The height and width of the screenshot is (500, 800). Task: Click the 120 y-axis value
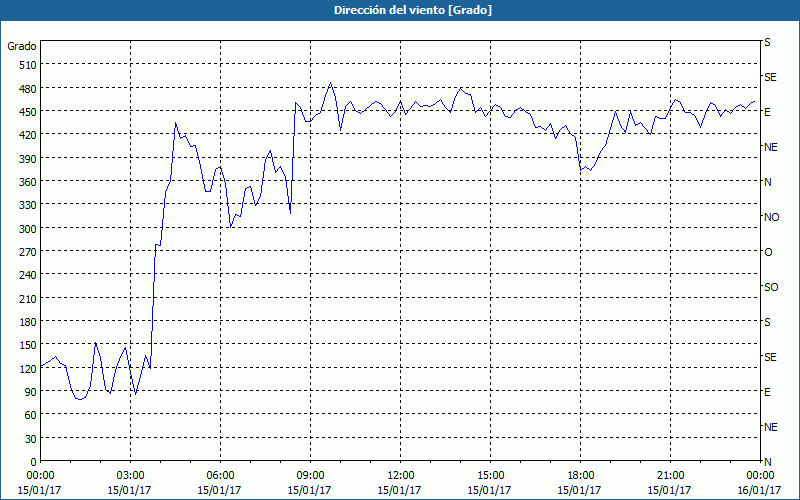coord(28,368)
